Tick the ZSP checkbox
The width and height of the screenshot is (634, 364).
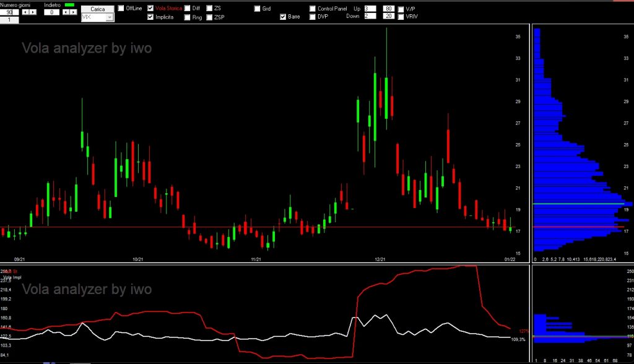tap(209, 17)
